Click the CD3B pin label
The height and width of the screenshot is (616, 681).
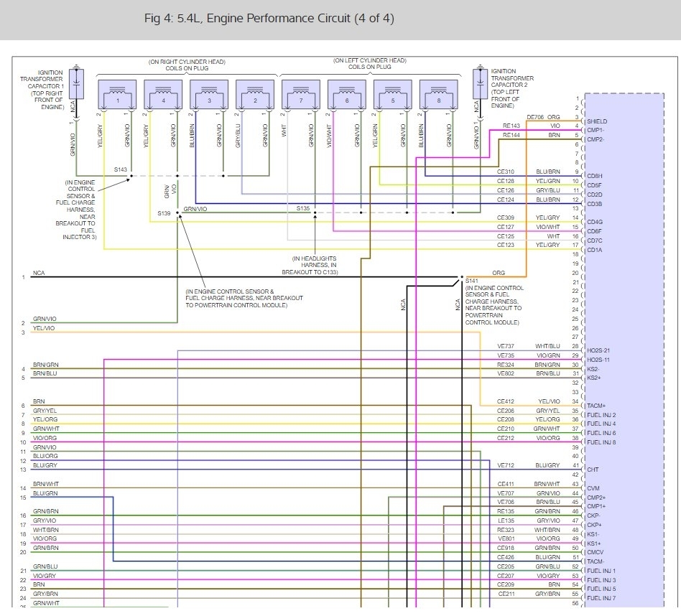(x=595, y=204)
